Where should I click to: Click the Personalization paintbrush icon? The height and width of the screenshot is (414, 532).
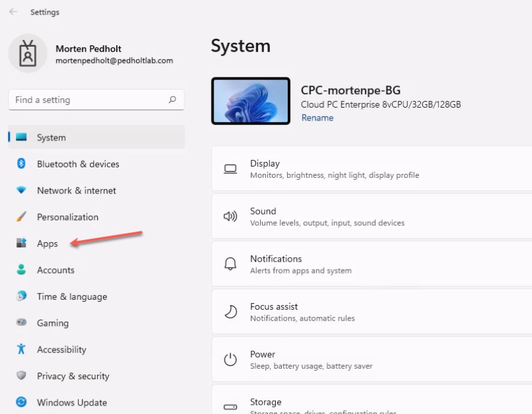tap(21, 217)
